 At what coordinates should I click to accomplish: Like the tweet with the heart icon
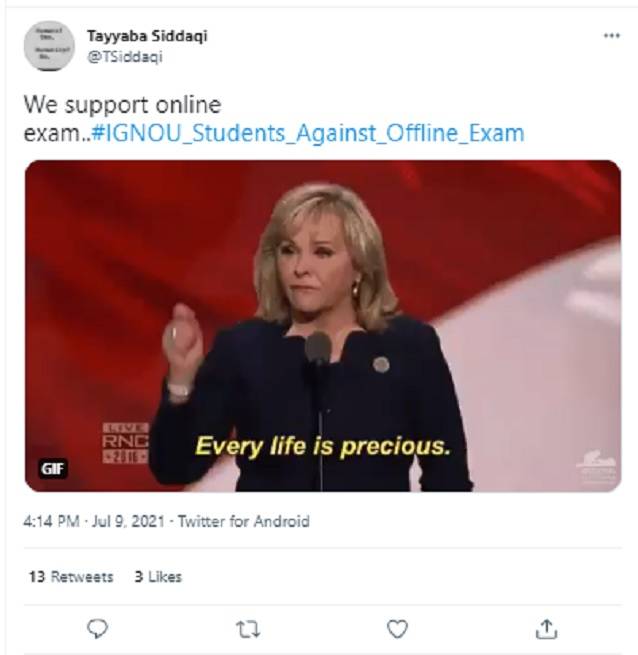pos(397,628)
